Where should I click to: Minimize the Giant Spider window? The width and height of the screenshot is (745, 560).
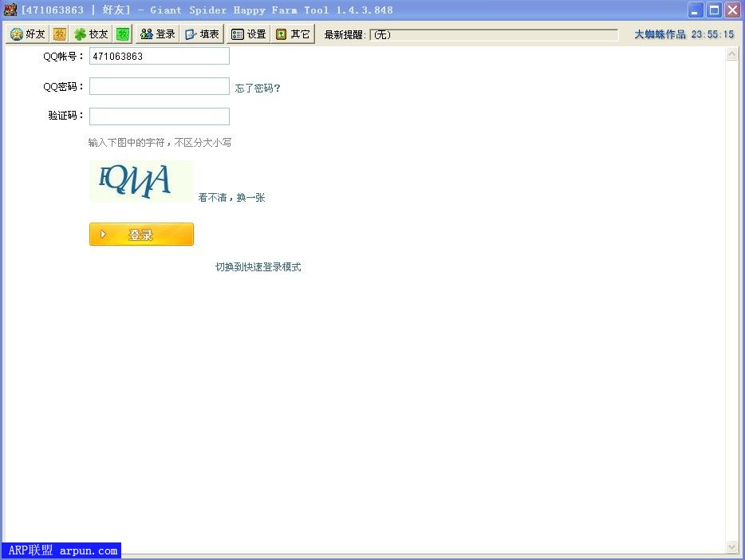[x=695, y=10]
